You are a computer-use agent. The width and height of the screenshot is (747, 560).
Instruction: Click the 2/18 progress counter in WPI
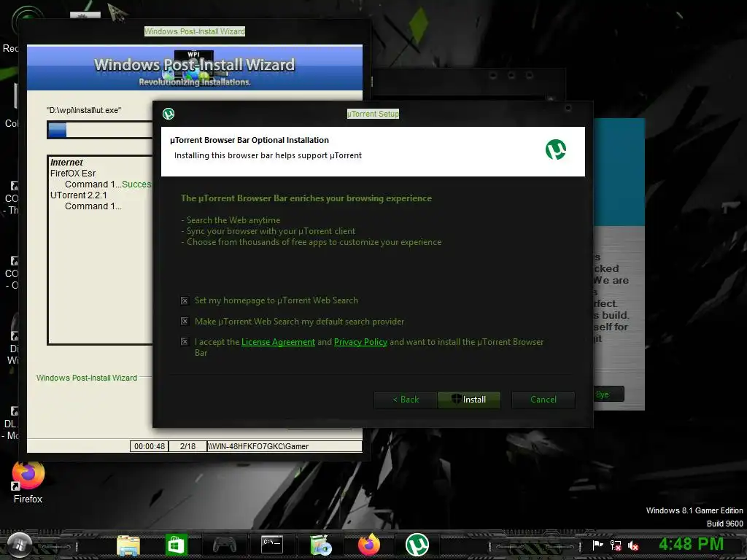187,446
